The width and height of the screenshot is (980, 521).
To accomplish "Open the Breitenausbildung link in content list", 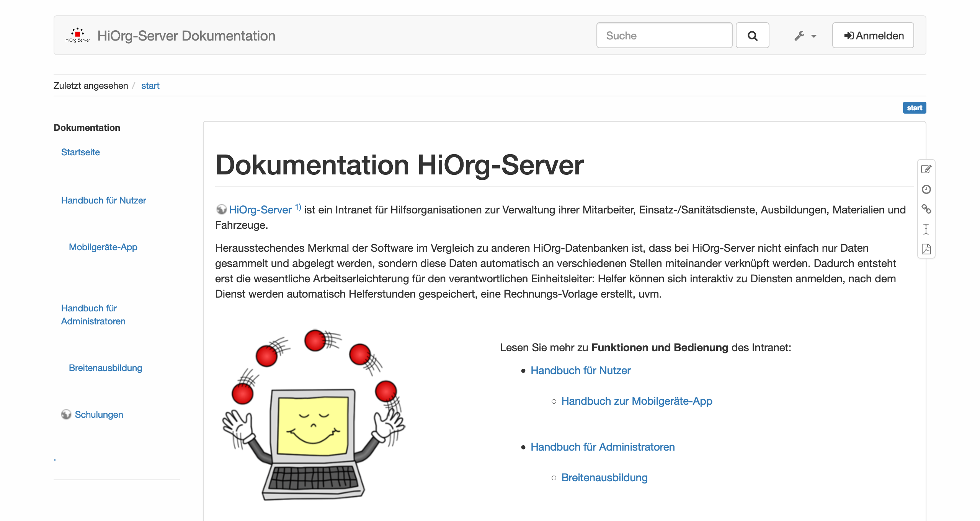I will click(x=604, y=477).
